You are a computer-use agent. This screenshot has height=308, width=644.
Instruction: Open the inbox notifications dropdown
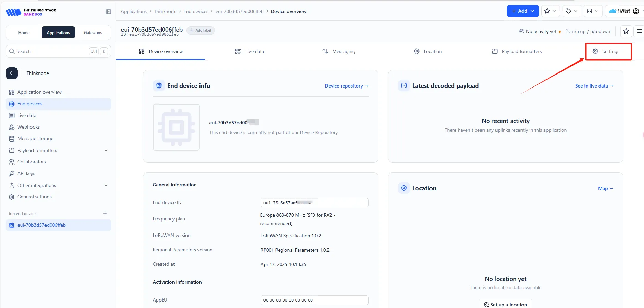click(593, 11)
